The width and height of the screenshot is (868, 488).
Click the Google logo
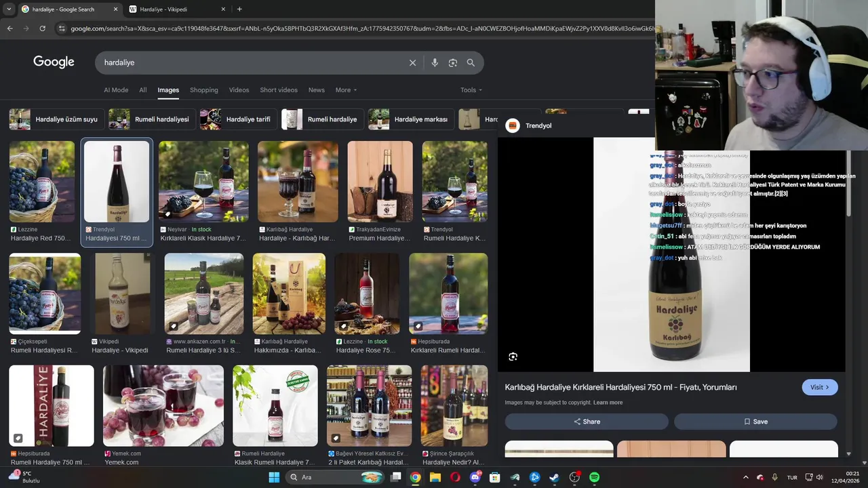tap(54, 62)
